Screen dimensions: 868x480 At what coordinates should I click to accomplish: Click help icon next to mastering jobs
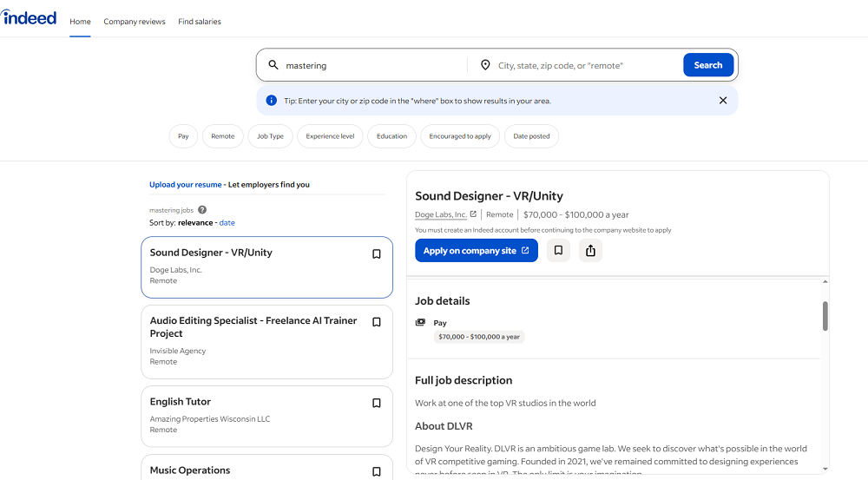pyautogui.click(x=202, y=210)
